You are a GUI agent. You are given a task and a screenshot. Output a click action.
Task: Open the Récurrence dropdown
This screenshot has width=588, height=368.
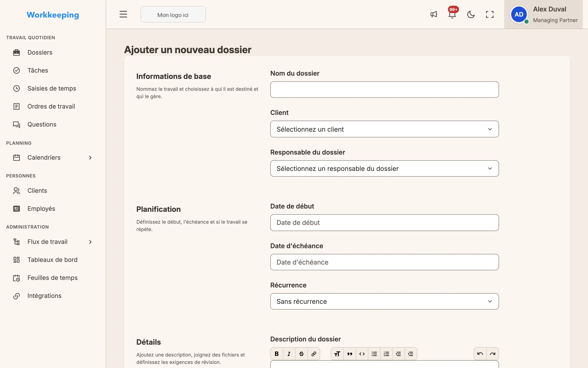click(x=384, y=301)
